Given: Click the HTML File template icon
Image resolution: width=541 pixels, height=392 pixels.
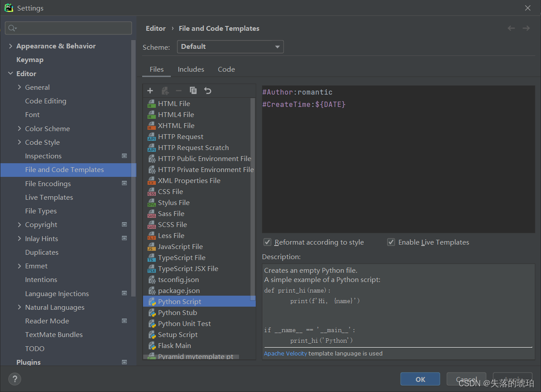Looking at the screenshot, I should [151, 104].
